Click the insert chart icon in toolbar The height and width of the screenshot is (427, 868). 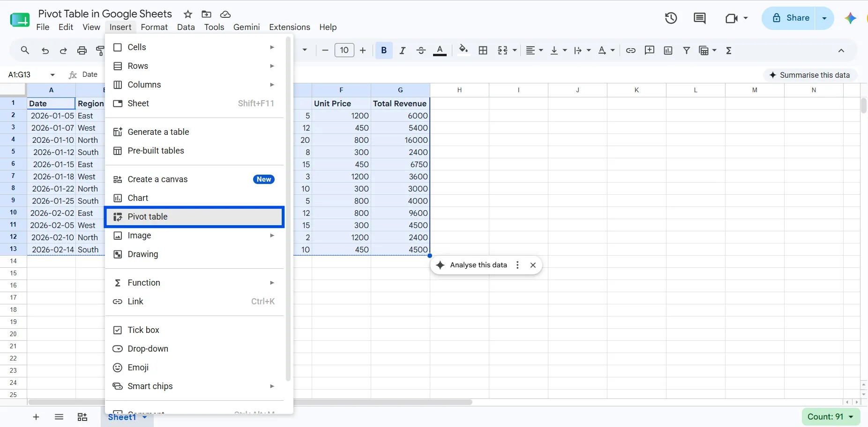pos(668,51)
